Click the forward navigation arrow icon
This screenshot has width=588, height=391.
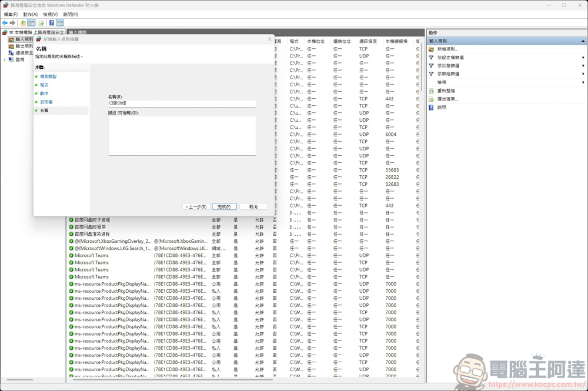12,23
